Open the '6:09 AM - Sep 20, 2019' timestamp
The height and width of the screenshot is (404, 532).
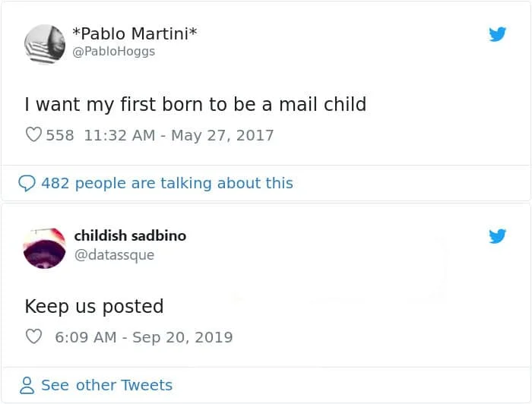[144, 337]
